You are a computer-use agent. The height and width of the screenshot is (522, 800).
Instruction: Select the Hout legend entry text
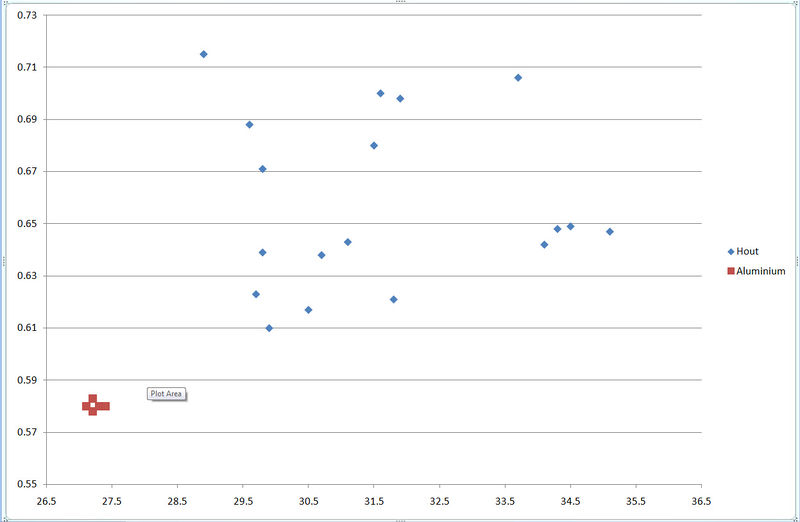coord(747,252)
